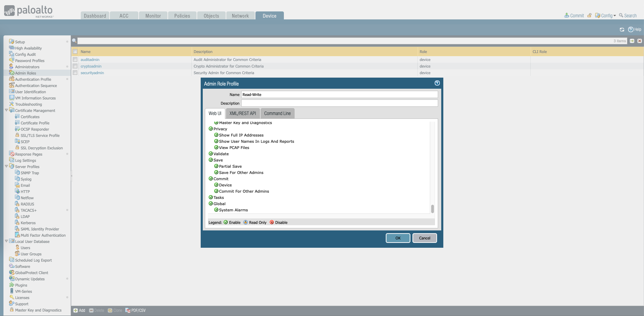Click the refresh icon next to Help

point(622,29)
